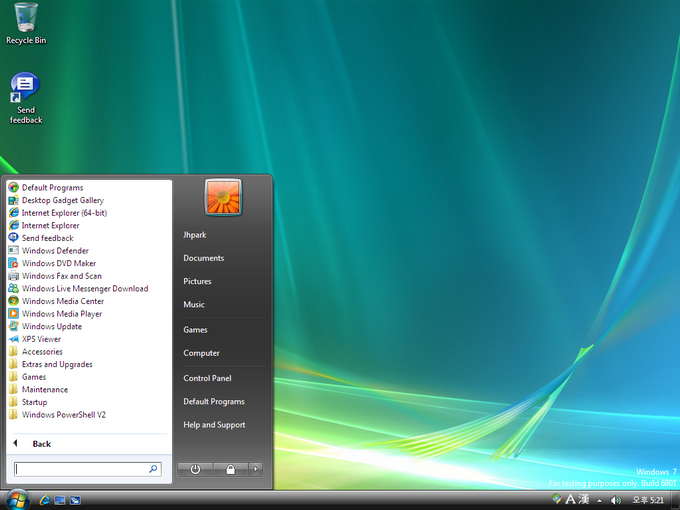Open Internet Explorer from the taskbar
The width and height of the screenshot is (680, 510).
tap(44, 500)
